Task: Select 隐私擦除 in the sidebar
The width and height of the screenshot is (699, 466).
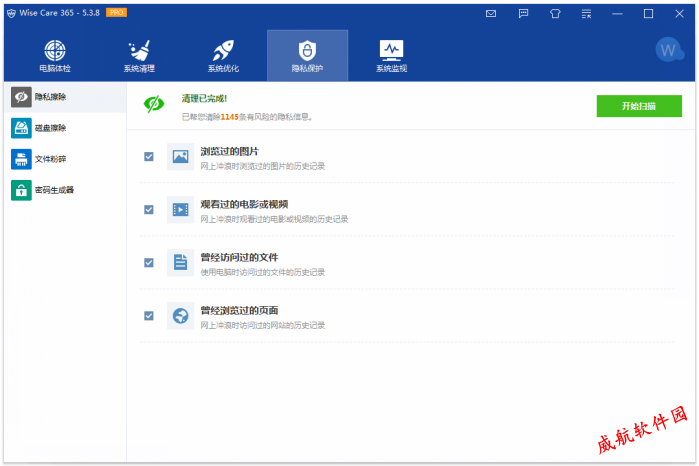Action: (64, 97)
